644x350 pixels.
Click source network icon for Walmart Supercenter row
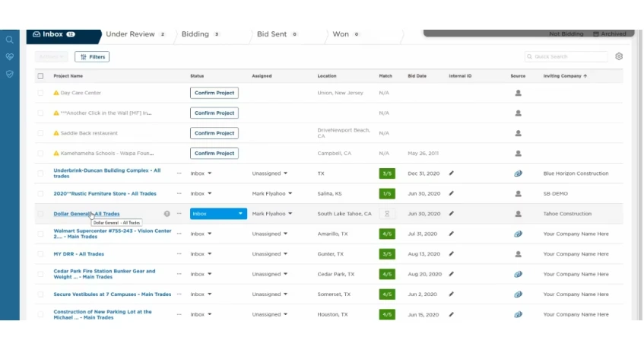[x=518, y=234]
